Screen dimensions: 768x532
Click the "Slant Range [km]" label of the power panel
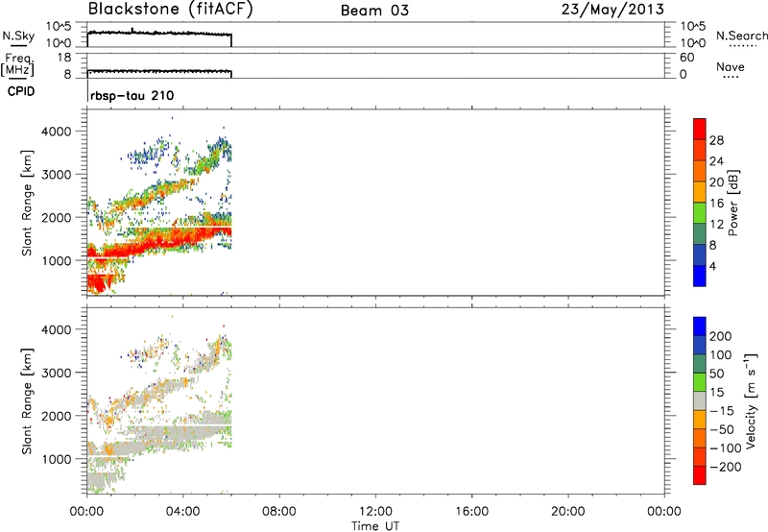(27, 203)
